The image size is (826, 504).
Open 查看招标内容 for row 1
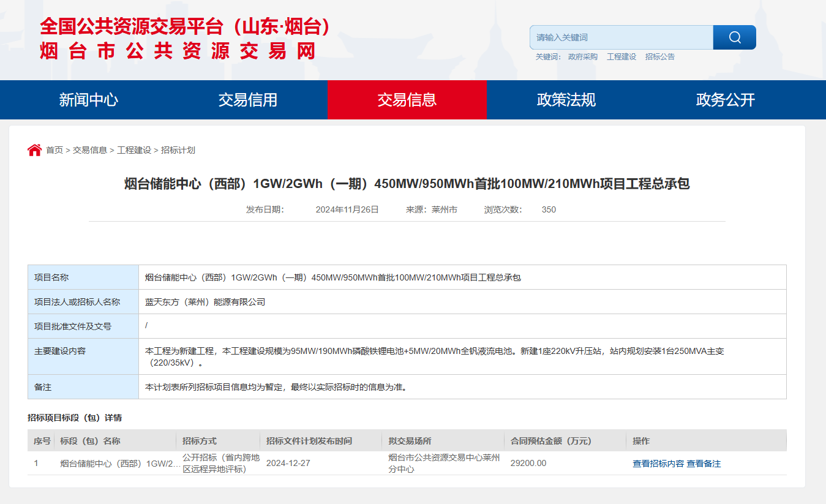tap(658, 464)
